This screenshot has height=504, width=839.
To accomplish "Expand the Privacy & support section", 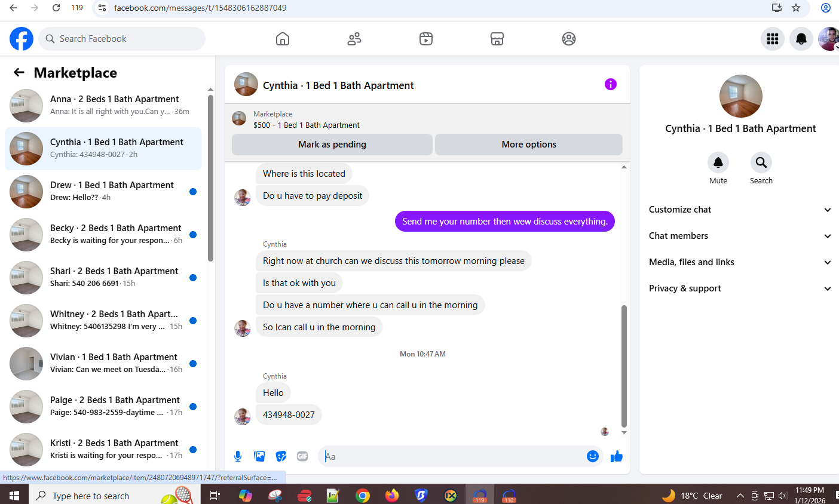I will pyautogui.click(x=740, y=288).
